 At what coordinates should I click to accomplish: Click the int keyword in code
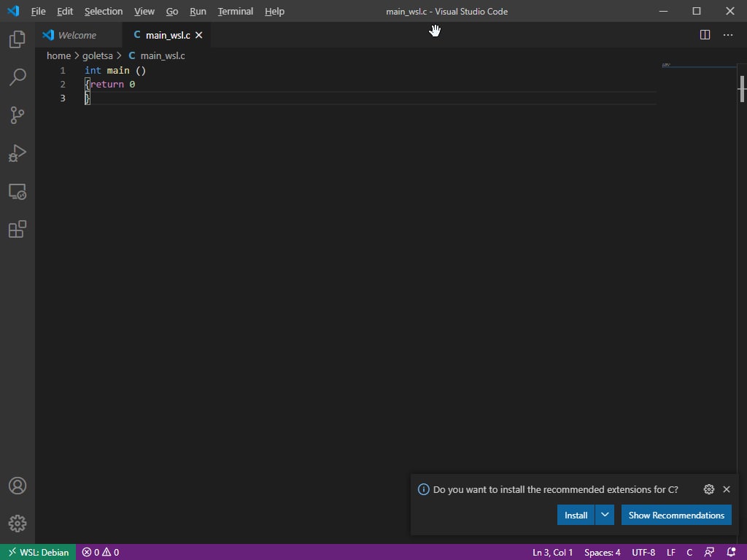(93, 71)
